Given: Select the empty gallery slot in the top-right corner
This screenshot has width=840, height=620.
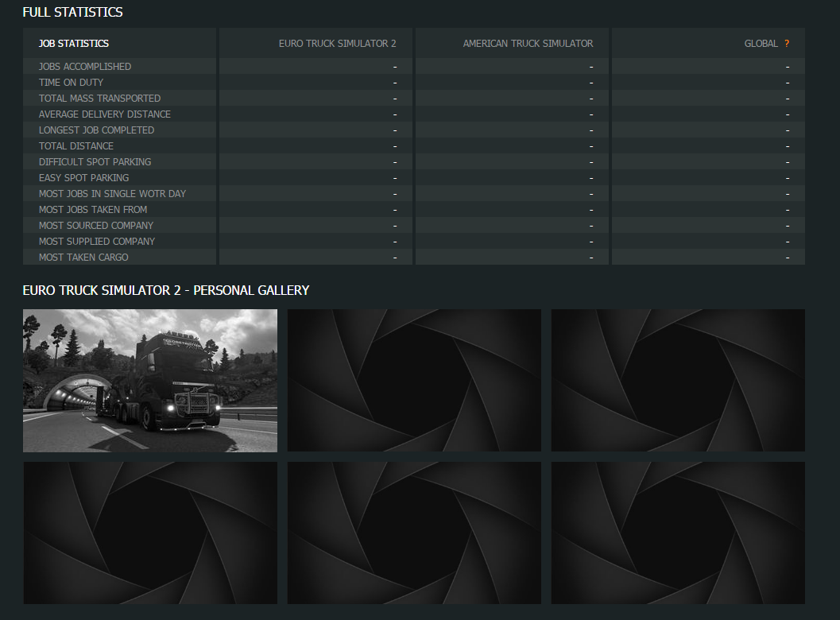Looking at the screenshot, I should click(678, 381).
